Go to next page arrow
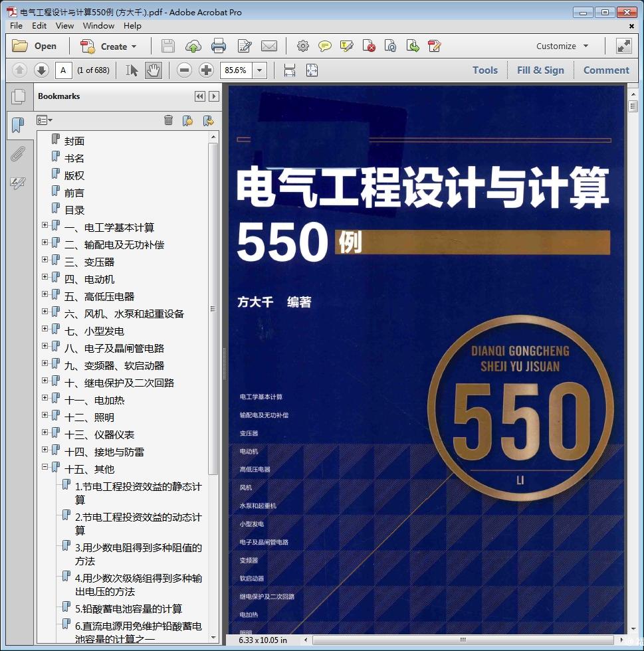The height and width of the screenshot is (651, 644). click(41, 70)
